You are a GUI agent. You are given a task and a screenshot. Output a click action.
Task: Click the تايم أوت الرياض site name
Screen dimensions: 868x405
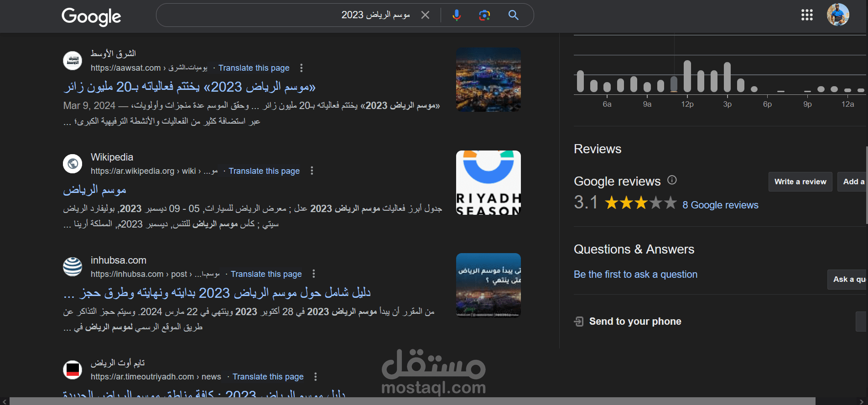point(118,363)
